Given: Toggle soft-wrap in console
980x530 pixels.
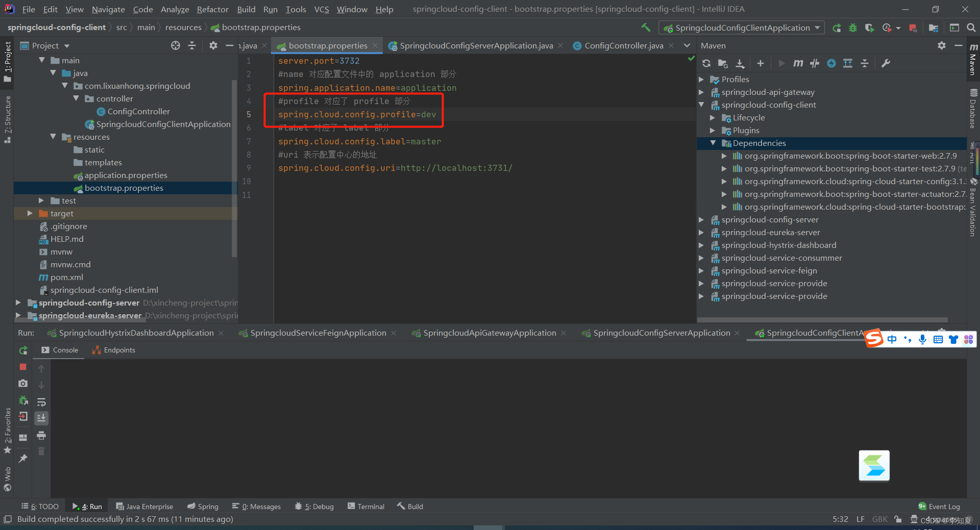Looking at the screenshot, I should tap(41, 402).
